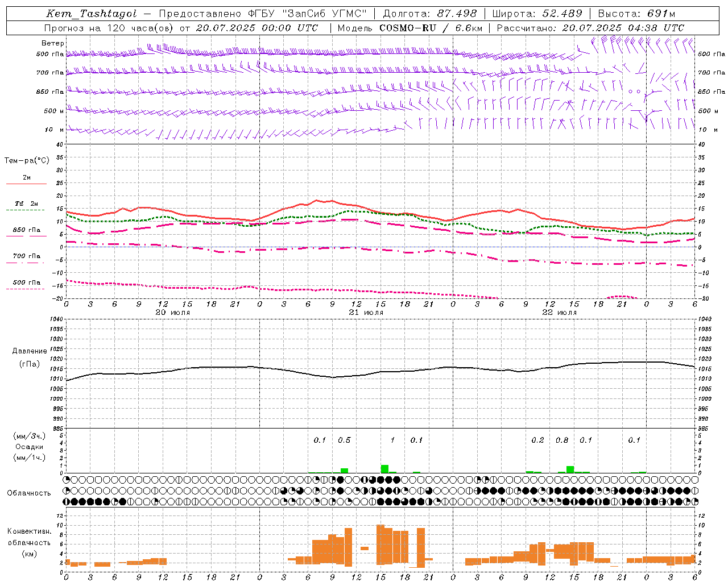Click the 500 гПа temperature legend entry
The height and width of the screenshot is (582, 728).
tap(27, 282)
